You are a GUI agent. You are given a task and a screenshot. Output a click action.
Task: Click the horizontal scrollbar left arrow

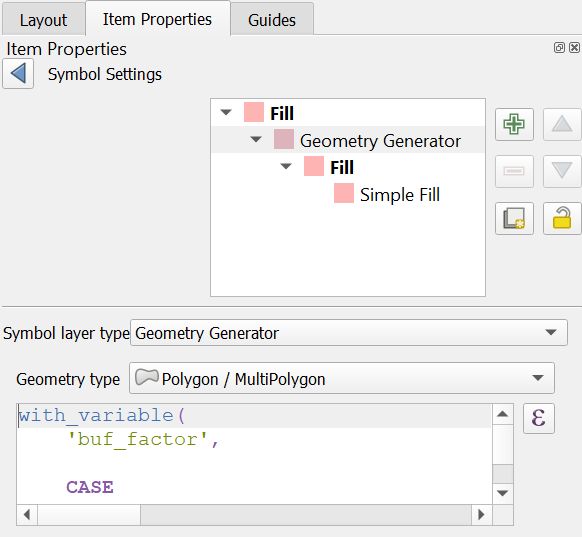27,514
